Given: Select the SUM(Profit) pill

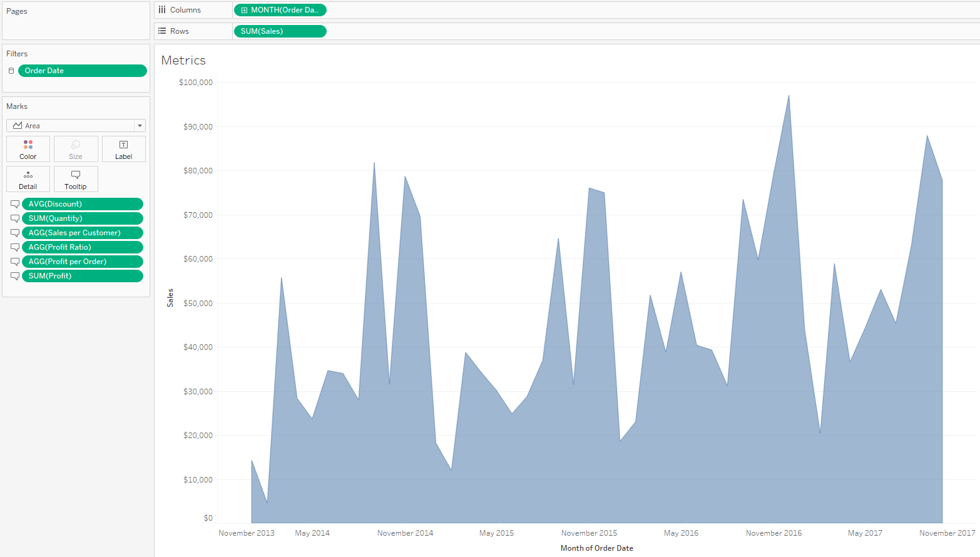Looking at the screenshot, I should pos(83,276).
